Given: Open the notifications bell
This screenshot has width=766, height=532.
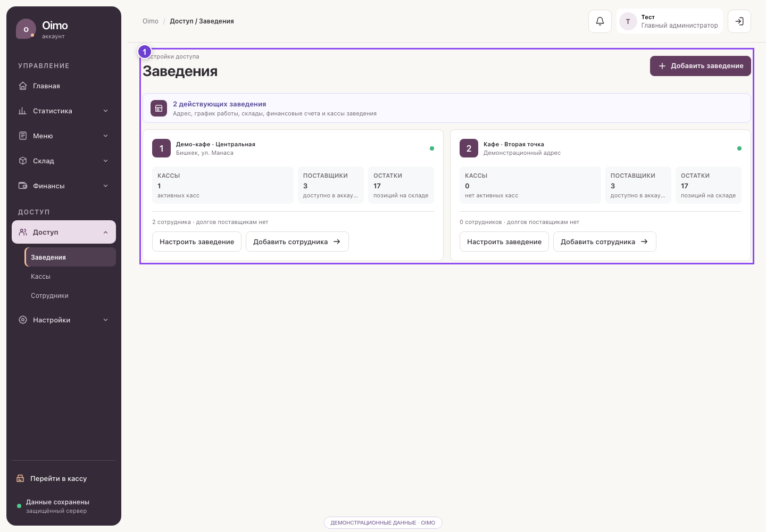Looking at the screenshot, I should click(600, 21).
